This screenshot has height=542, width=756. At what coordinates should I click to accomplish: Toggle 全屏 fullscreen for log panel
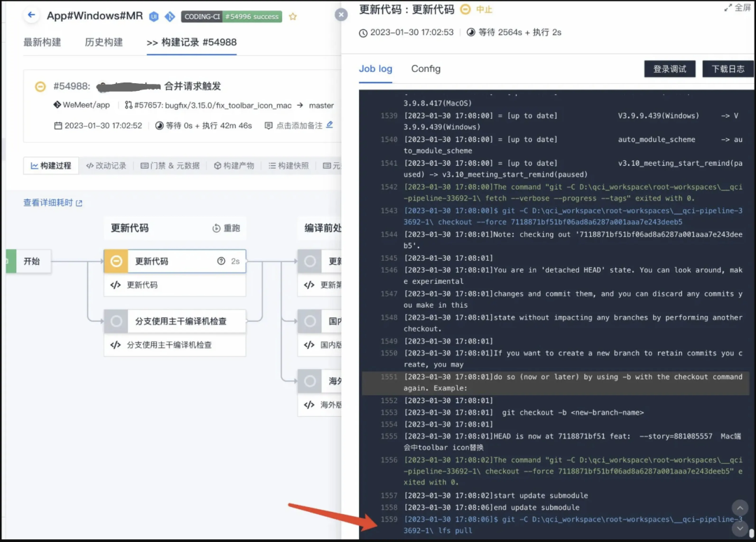737,8
